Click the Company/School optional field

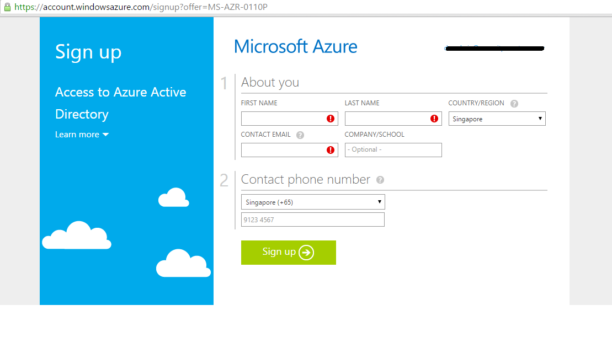(393, 150)
